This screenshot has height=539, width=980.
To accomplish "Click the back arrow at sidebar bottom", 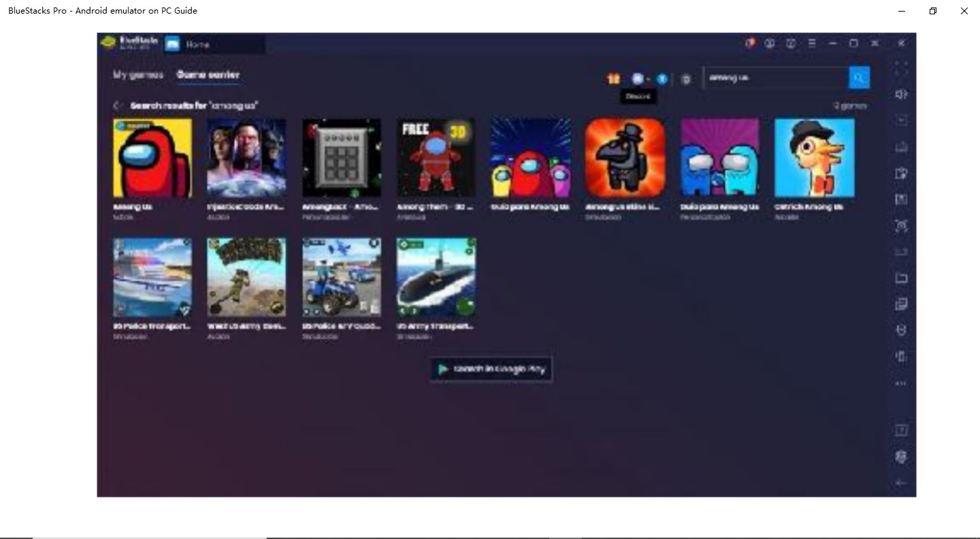I will (901, 483).
